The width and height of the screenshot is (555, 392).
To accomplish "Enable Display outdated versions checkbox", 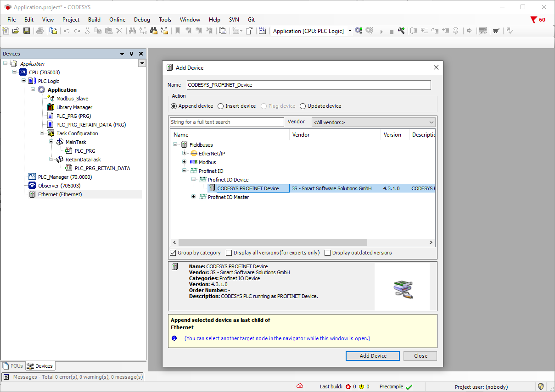I will pos(328,253).
